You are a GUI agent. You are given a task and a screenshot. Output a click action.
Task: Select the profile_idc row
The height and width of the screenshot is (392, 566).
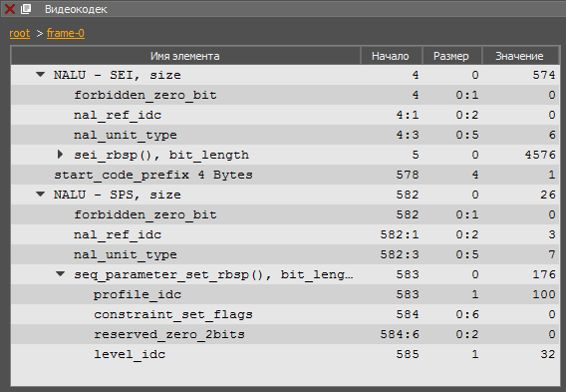pyautogui.click(x=285, y=294)
